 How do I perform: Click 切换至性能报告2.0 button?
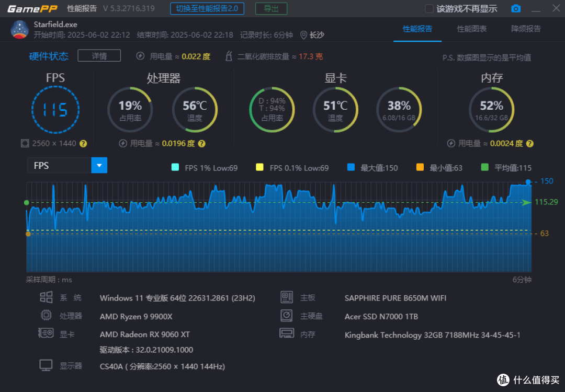pos(207,9)
